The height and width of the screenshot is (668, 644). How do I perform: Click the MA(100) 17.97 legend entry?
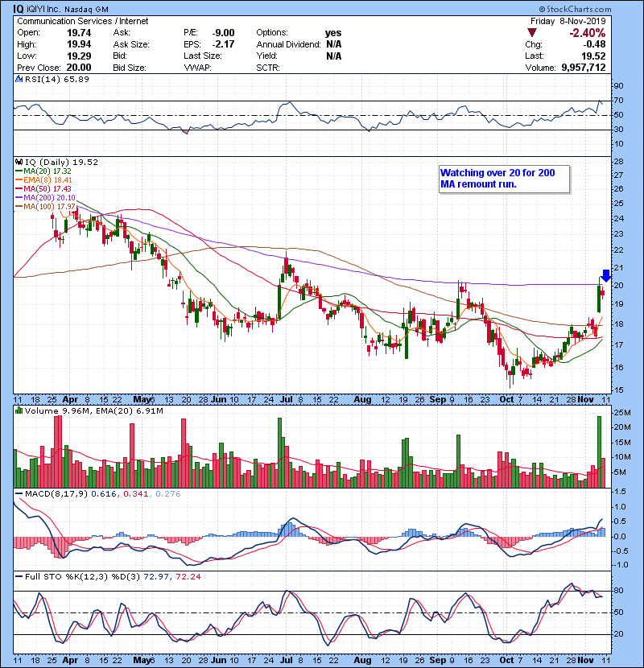(x=45, y=207)
